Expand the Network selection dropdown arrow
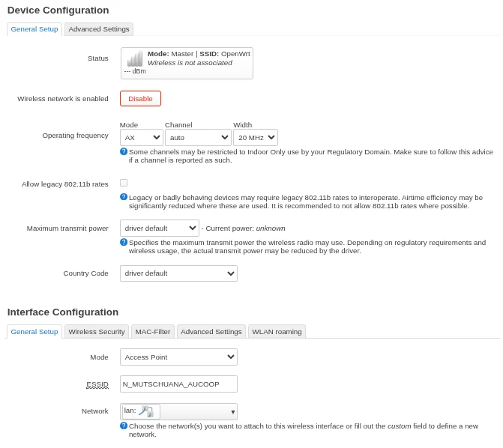This screenshot has width=503, height=448. tap(232, 412)
